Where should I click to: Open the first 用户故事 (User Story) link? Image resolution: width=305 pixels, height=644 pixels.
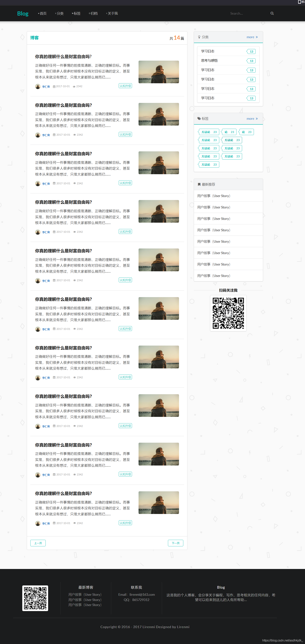coord(213,196)
